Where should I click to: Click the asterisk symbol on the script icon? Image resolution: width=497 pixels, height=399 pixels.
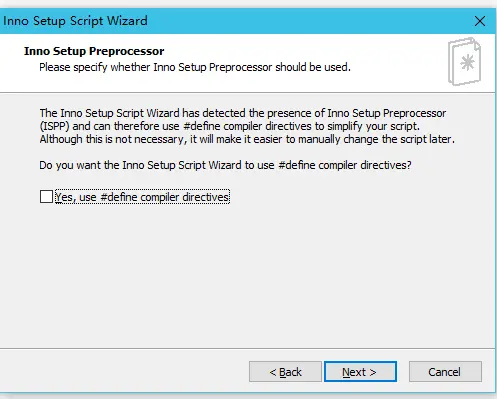click(467, 62)
